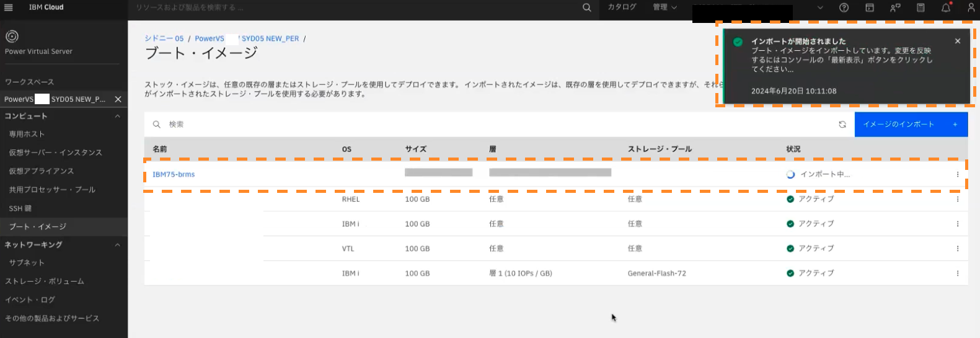The height and width of the screenshot is (338, 980).
Task: Open the IBM Cloud Shell icon
Action: 870,7
